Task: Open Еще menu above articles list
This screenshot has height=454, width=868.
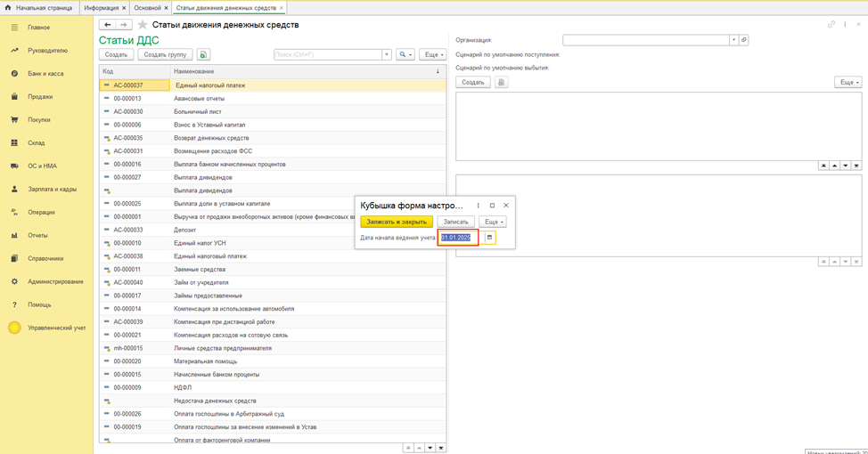Action: click(433, 54)
